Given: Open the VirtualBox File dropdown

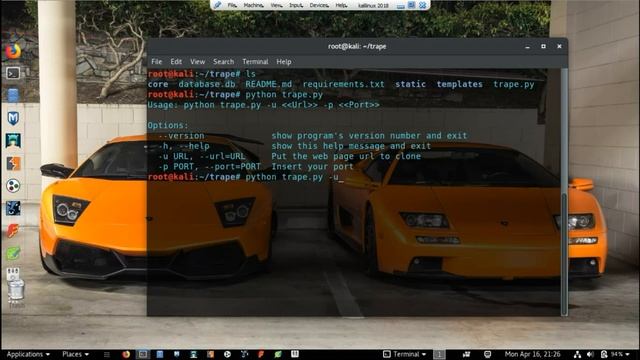Looking at the screenshot, I should point(232,5).
